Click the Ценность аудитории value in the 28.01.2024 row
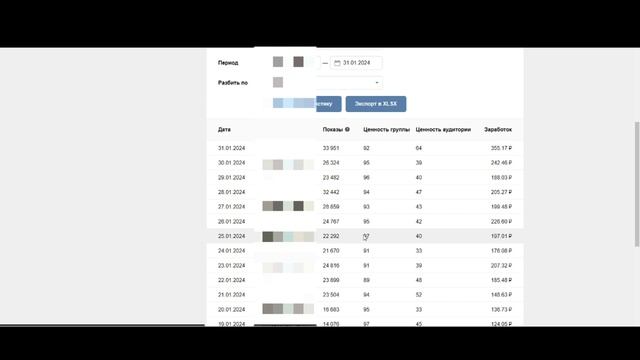Image resolution: width=640 pixels, height=360 pixels. [x=418, y=192]
